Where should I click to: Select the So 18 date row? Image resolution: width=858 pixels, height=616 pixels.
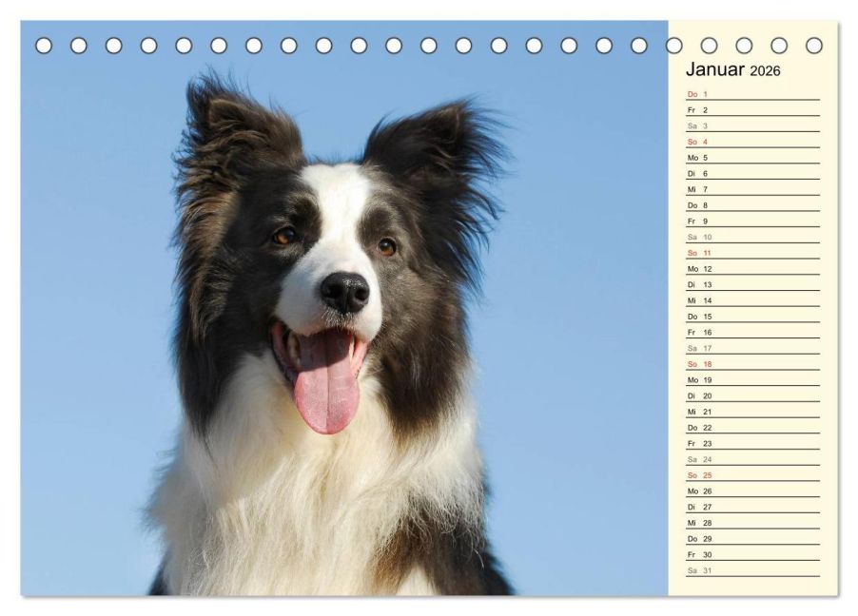(x=753, y=364)
